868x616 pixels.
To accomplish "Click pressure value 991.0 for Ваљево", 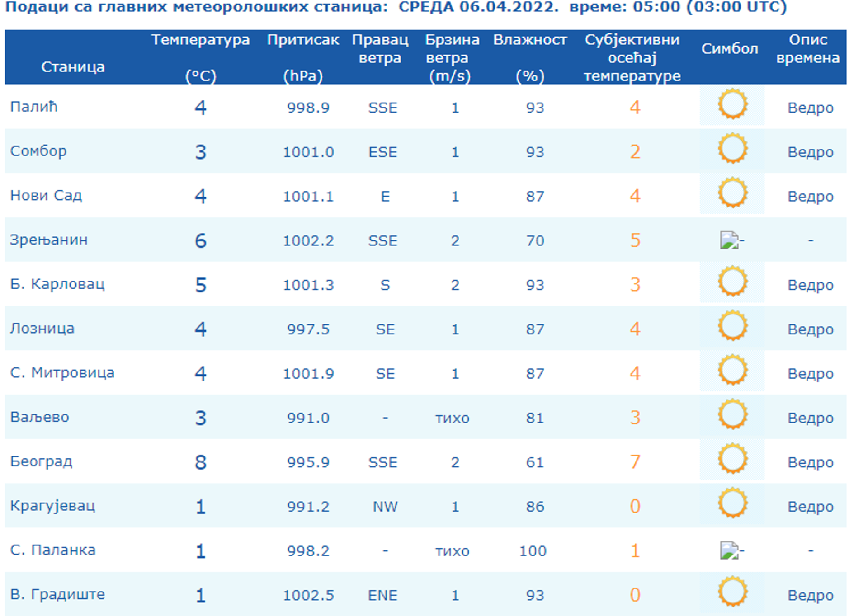I will tap(308, 418).
